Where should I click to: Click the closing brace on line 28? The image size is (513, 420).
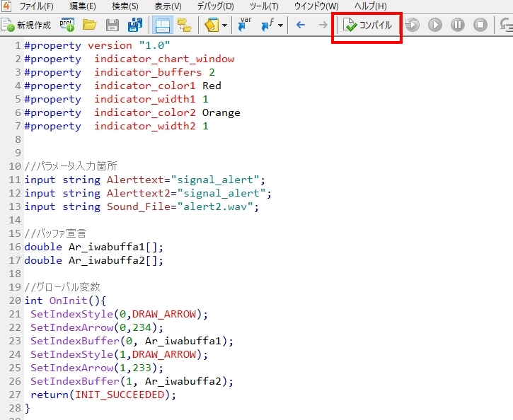pyautogui.click(x=28, y=408)
